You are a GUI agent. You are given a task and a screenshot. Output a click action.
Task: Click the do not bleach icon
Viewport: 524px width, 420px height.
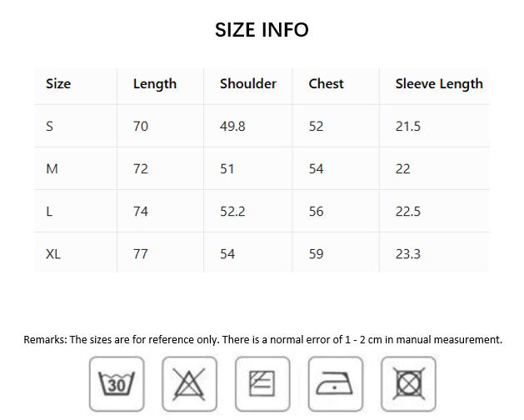(x=189, y=383)
